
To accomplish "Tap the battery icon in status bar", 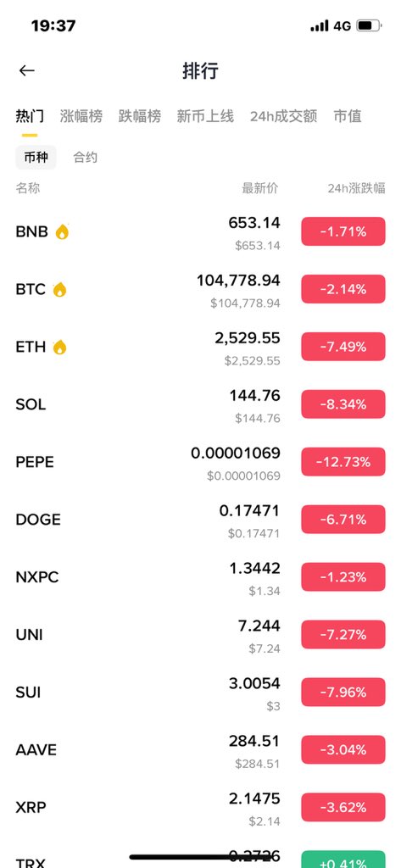I will [x=369, y=25].
